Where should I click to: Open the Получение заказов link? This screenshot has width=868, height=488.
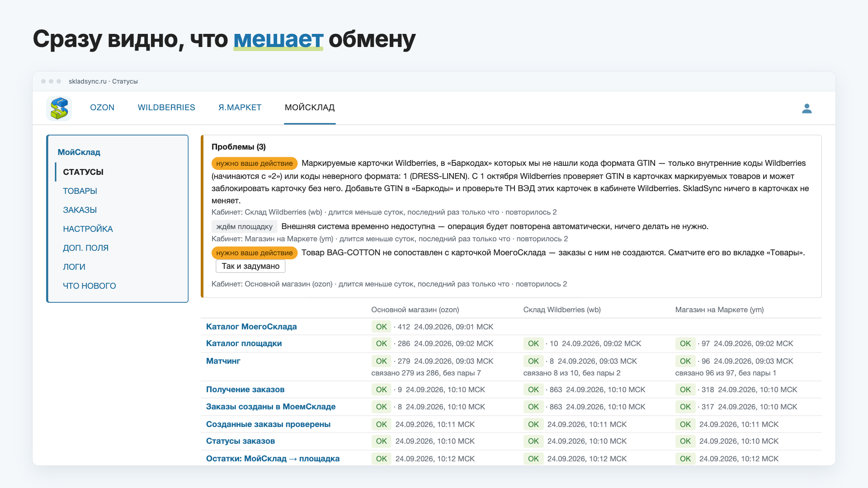[245, 389]
